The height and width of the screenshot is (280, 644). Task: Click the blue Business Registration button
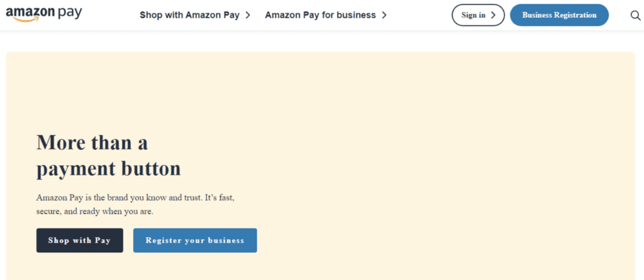pyautogui.click(x=559, y=15)
